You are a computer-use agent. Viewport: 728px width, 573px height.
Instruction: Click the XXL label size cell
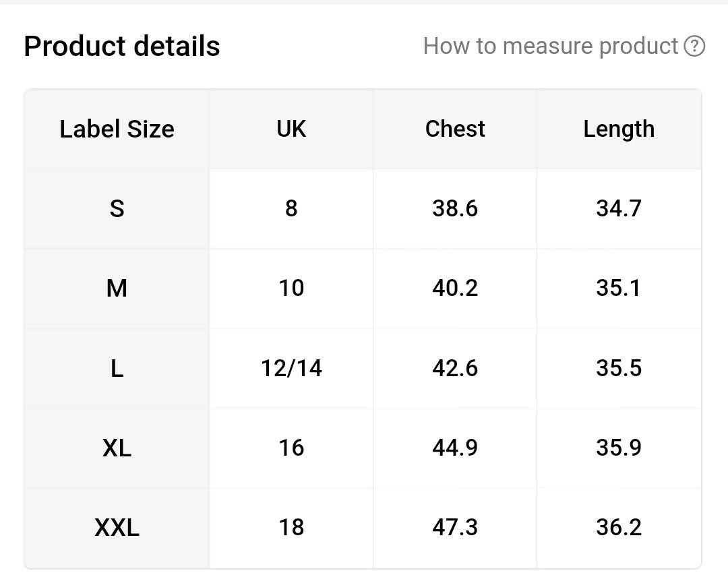point(117,527)
